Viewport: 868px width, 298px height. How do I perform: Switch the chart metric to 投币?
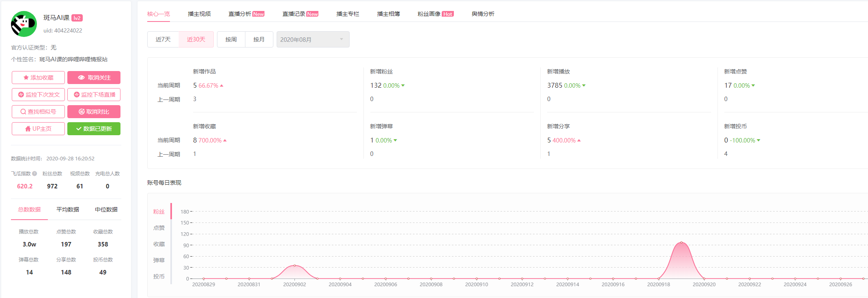[159, 276]
